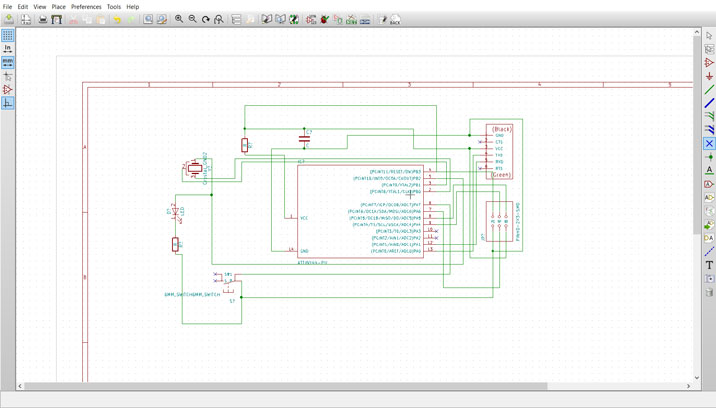
Task: Open the Page settings icon
Action: (x=26, y=19)
